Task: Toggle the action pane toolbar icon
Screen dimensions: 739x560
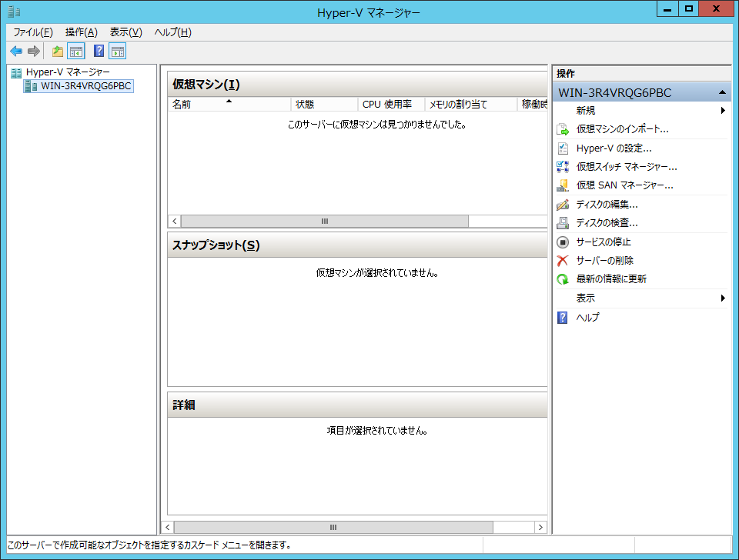Action: pyautogui.click(x=117, y=52)
